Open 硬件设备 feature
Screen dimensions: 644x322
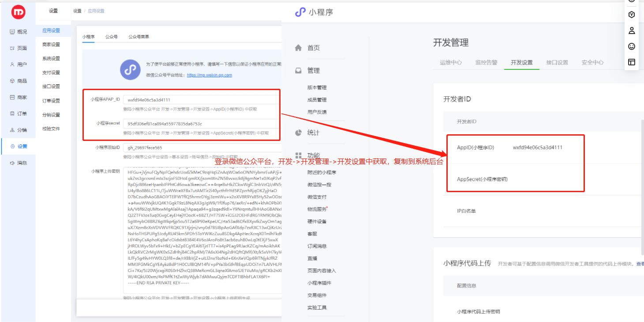pos(317,221)
